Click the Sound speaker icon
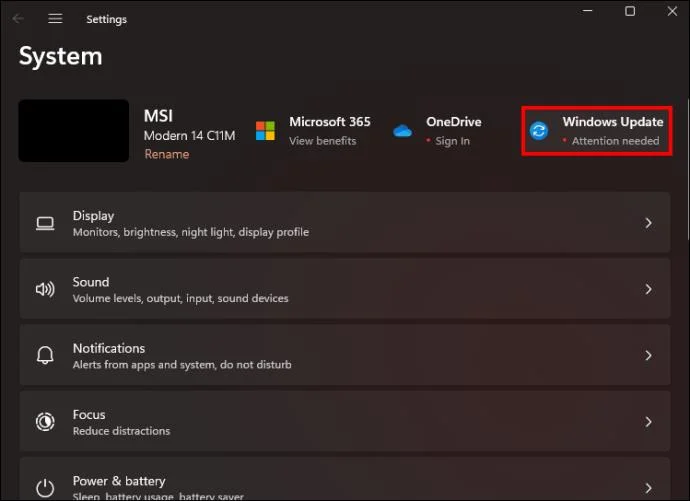 pyautogui.click(x=45, y=289)
